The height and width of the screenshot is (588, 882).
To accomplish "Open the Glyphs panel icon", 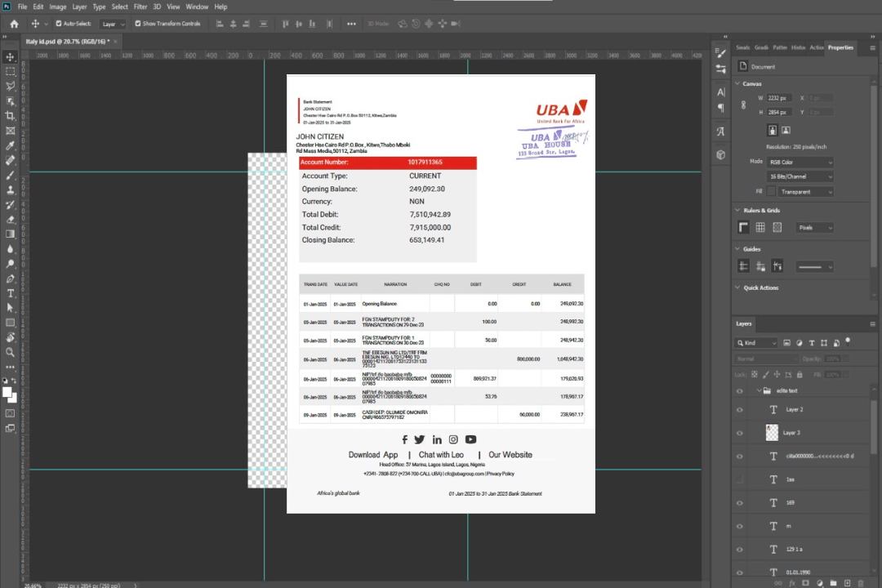I will pos(721,131).
